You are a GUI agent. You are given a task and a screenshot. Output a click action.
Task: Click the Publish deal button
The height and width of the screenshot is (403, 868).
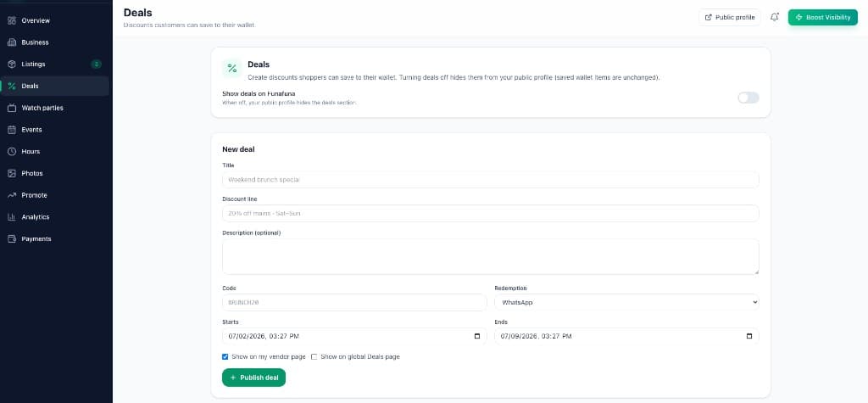[x=253, y=378]
